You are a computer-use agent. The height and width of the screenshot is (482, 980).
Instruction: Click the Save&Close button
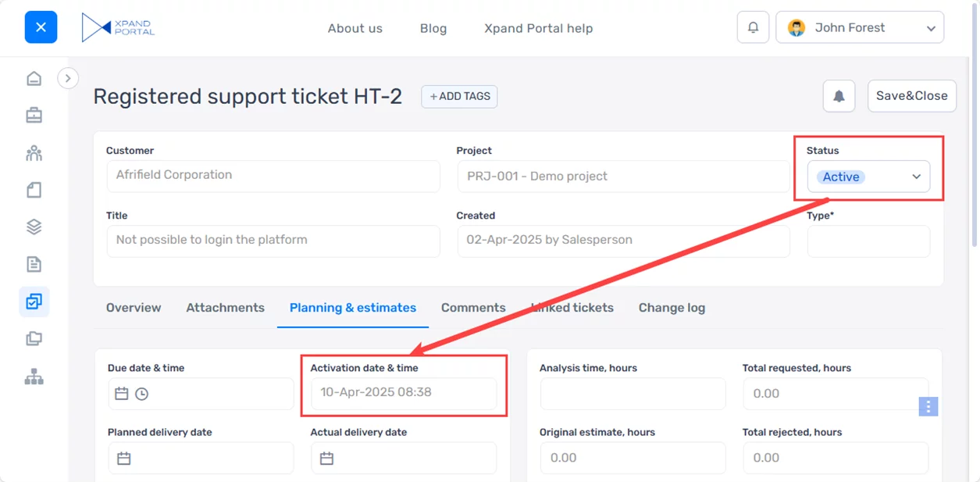[912, 96]
